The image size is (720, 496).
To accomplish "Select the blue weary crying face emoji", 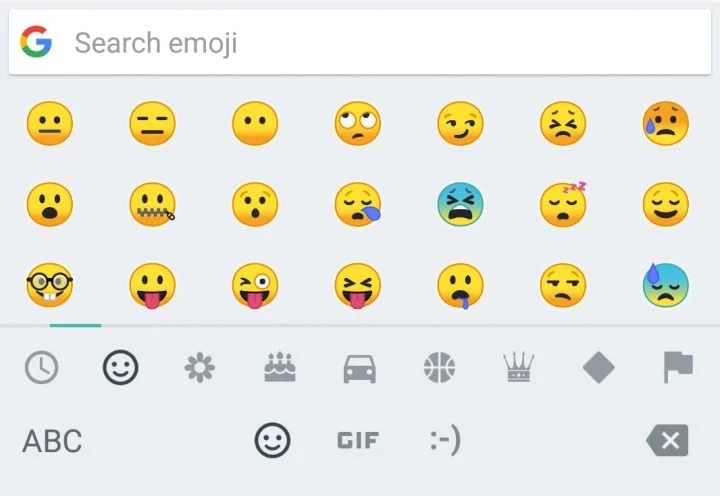I will tap(460, 205).
